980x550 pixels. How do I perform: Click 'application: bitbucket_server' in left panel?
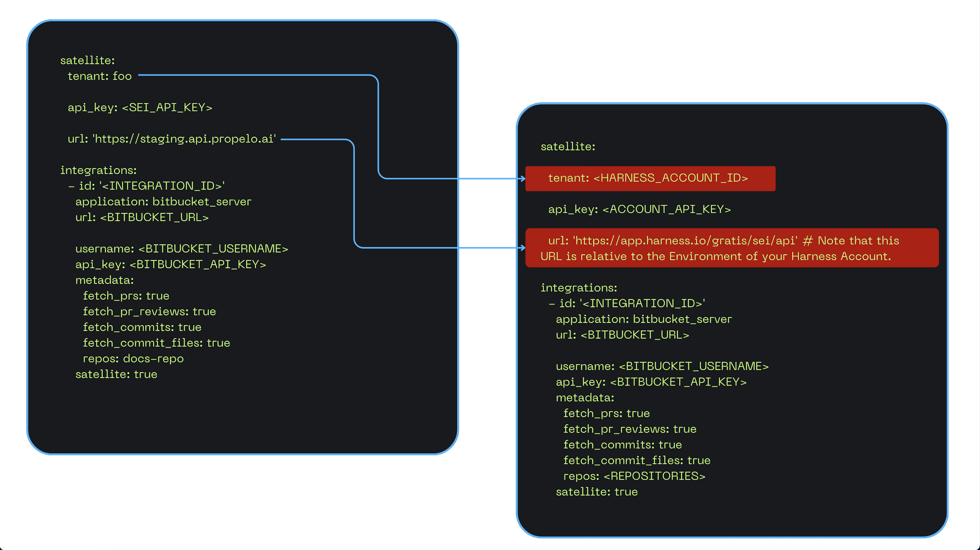point(163,202)
